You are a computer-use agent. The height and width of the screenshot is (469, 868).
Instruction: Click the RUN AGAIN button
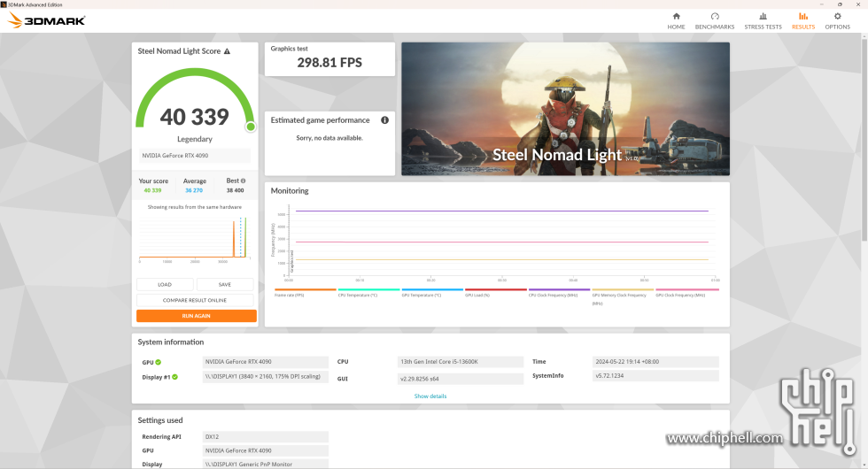[x=197, y=316]
